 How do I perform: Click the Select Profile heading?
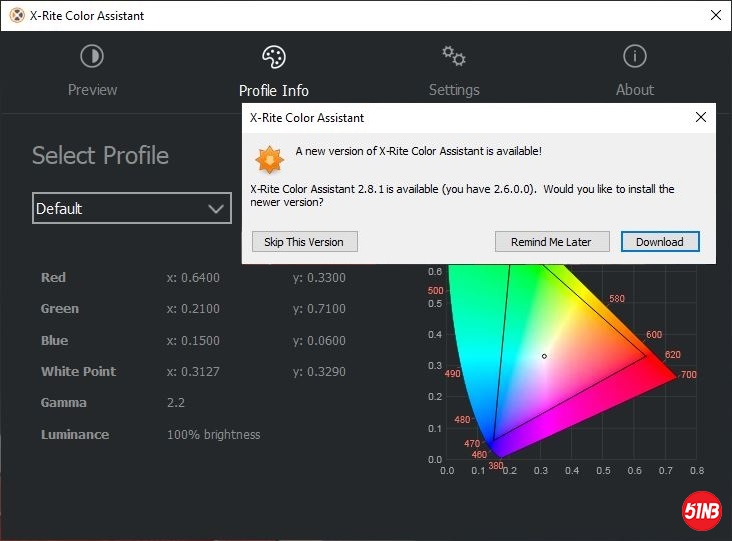point(100,155)
